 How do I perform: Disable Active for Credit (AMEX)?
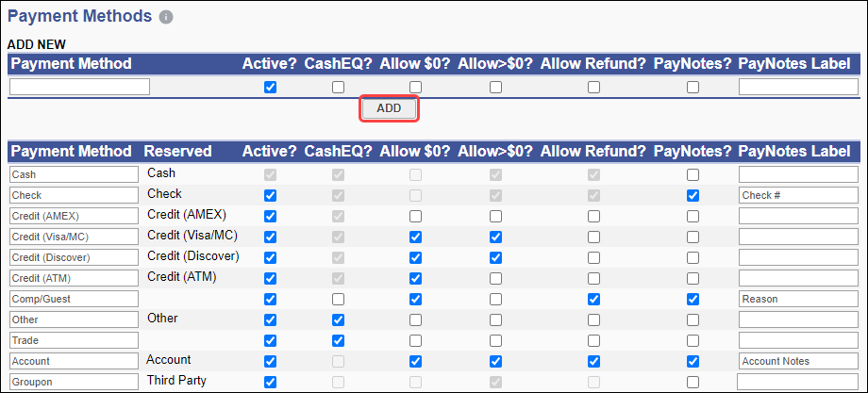pyautogui.click(x=271, y=216)
